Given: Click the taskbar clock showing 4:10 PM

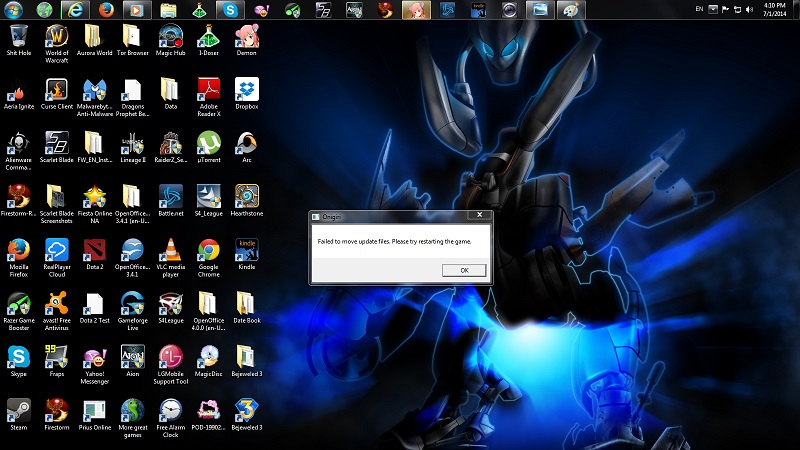Looking at the screenshot, I should 774,10.
